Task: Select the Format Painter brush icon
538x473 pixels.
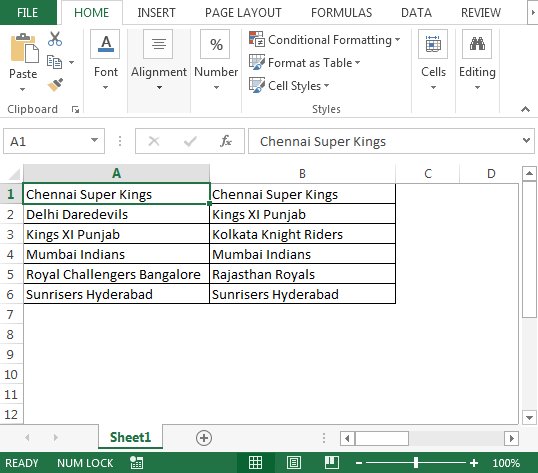Action: tap(55, 84)
